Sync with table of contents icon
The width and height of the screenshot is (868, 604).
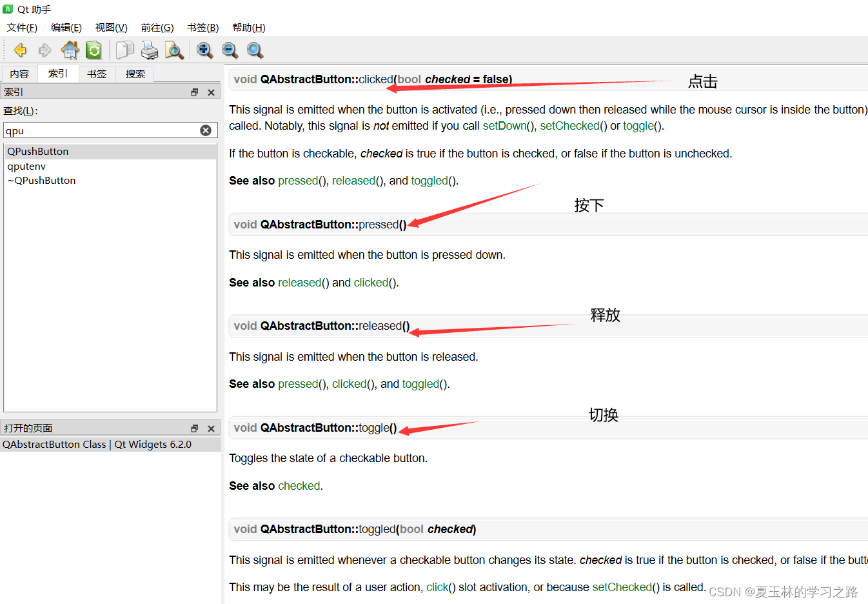click(94, 50)
